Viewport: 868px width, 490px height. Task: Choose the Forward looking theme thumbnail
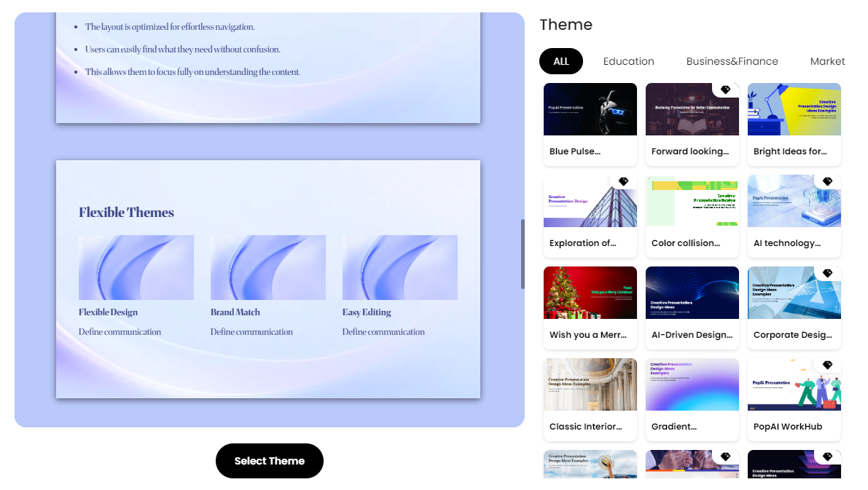[692, 109]
